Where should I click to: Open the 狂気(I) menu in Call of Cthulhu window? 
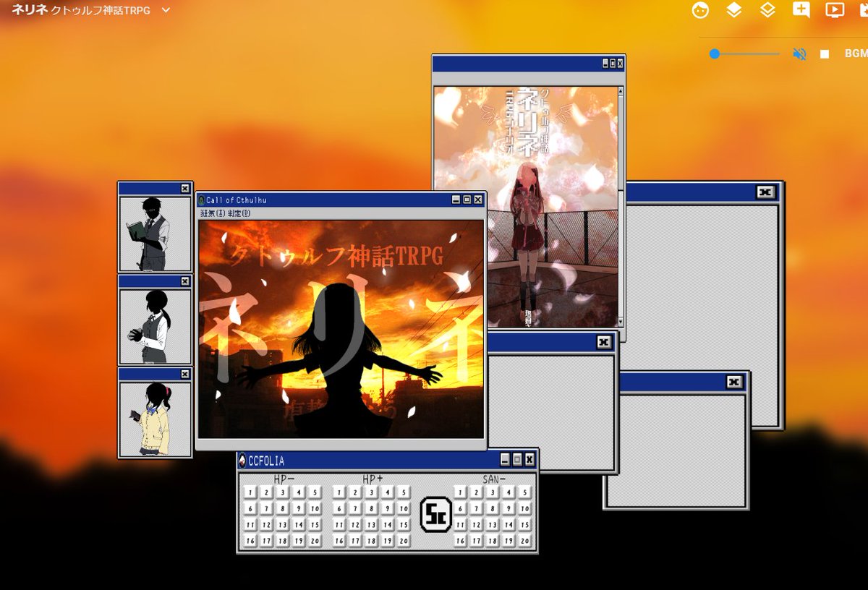[x=213, y=213]
